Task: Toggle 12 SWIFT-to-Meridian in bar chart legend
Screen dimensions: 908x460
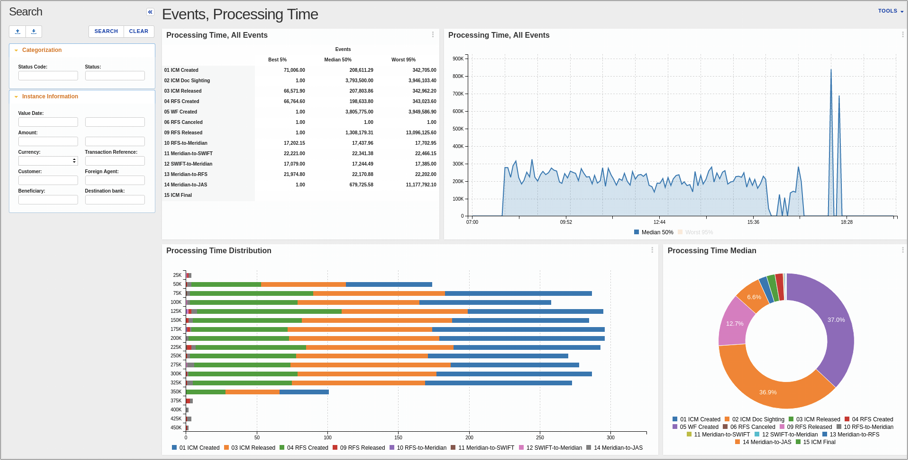Action: tap(551, 448)
